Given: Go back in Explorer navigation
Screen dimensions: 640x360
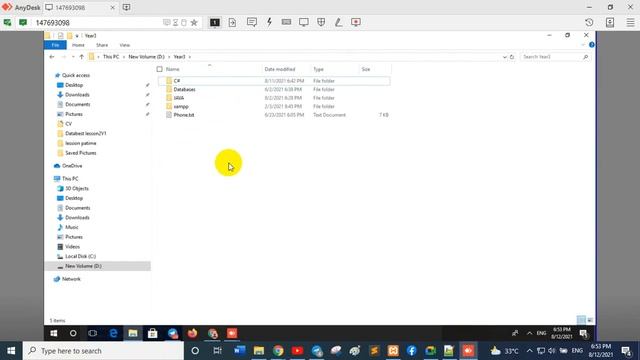Looking at the screenshot, I should coord(52,57).
